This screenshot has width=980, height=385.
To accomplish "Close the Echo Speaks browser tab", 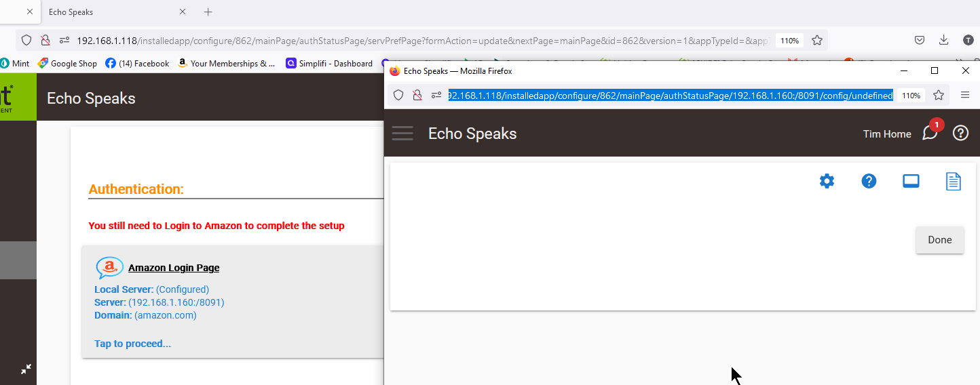I will tap(183, 12).
